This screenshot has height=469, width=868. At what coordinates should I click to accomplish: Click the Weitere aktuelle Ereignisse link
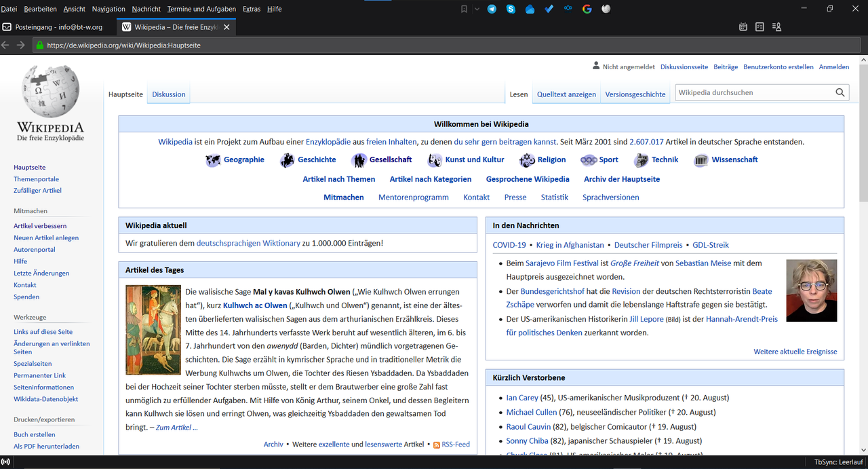[x=795, y=352]
